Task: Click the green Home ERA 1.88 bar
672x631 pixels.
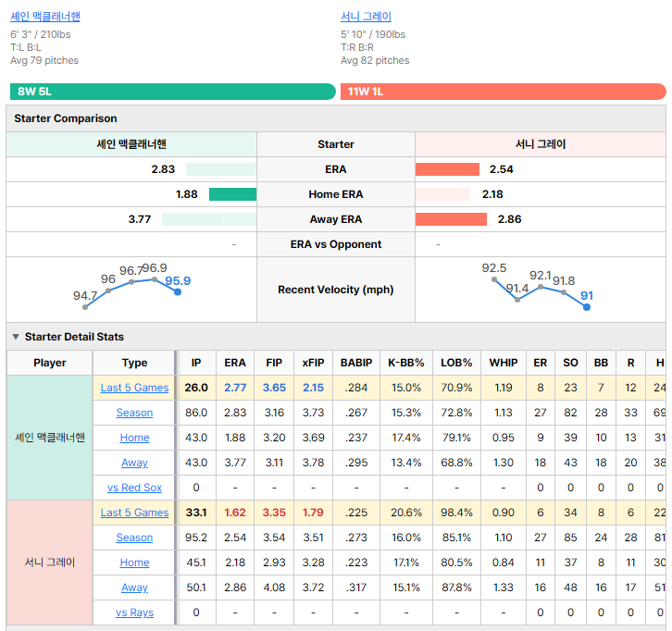Action: [232, 194]
